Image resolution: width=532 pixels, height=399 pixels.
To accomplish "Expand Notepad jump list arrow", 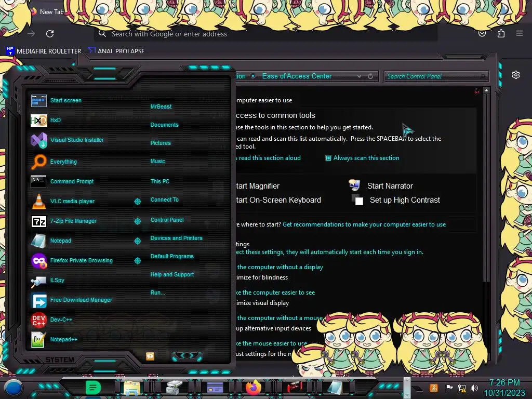I will pos(137,241).
